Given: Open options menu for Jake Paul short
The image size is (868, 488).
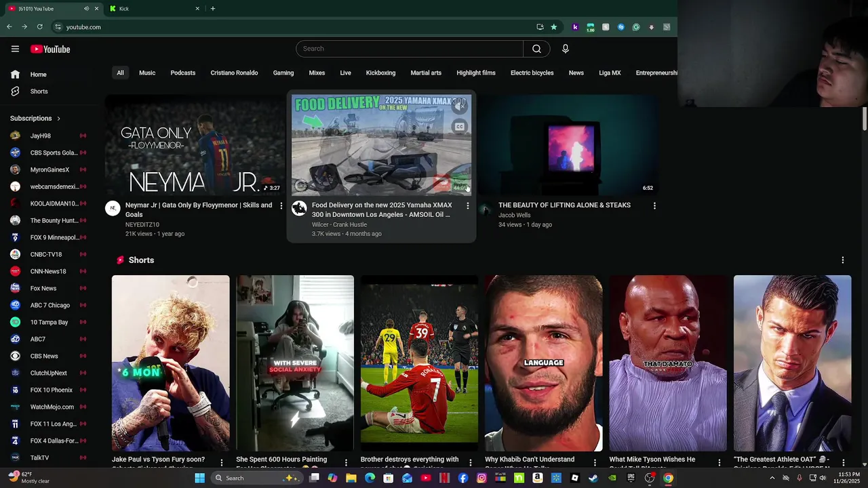Looking at the screenshot, I should coord(222,462).
